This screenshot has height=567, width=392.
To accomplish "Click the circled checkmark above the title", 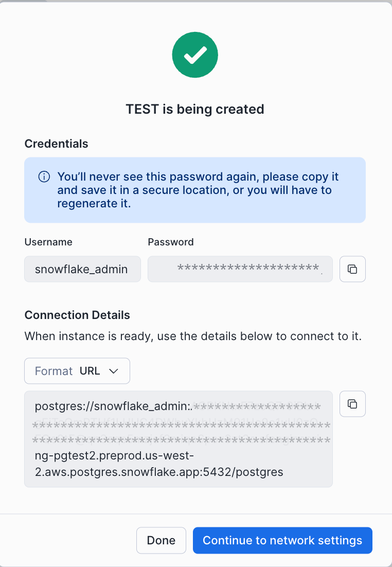I will pyautogui.click(x=195, y=55).
